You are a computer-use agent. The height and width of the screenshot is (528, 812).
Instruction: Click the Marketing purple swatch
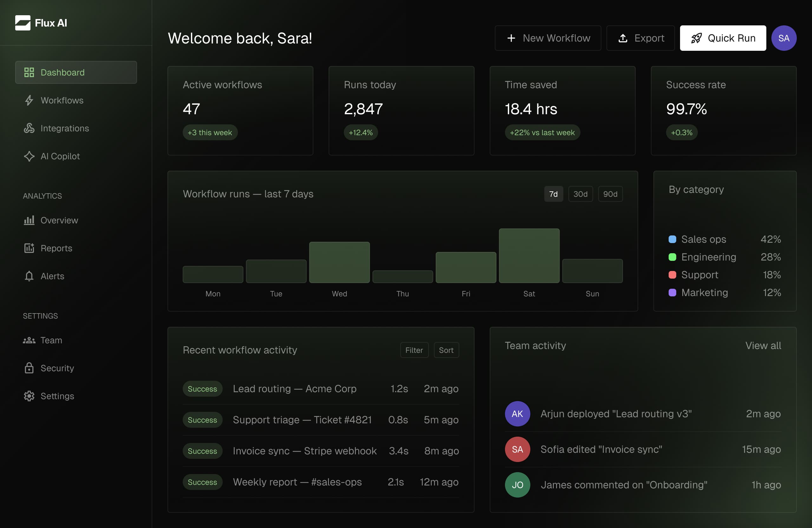(x=672, y=293)
